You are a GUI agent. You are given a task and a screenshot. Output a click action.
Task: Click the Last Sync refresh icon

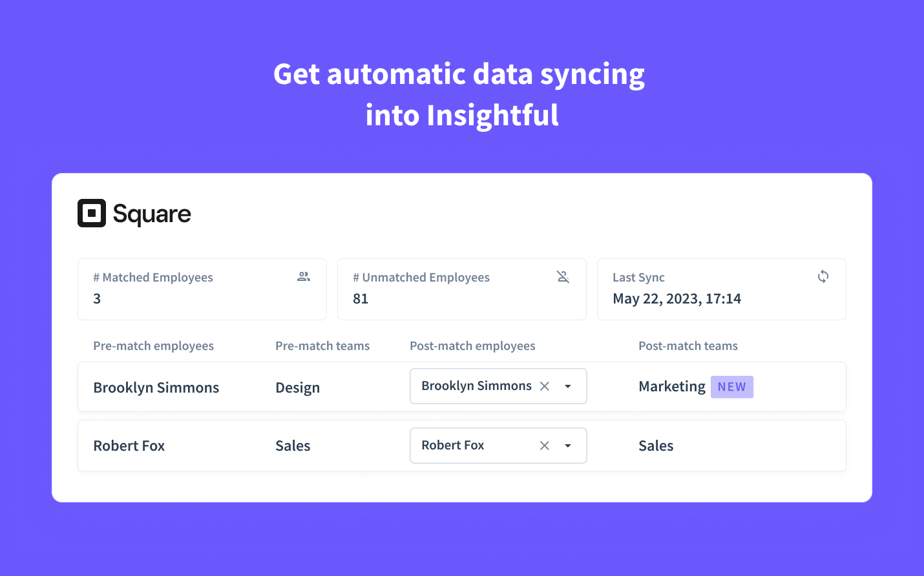(x=823, y=276)
